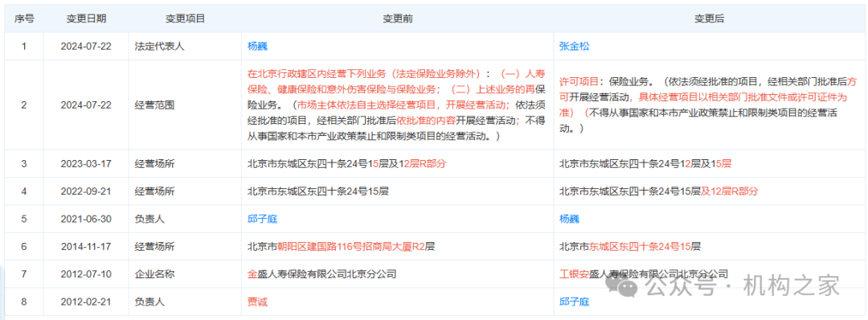This screenshot has width=868, height=320.
Task: Click the 变更日期 column header
Action: point(86,18)
